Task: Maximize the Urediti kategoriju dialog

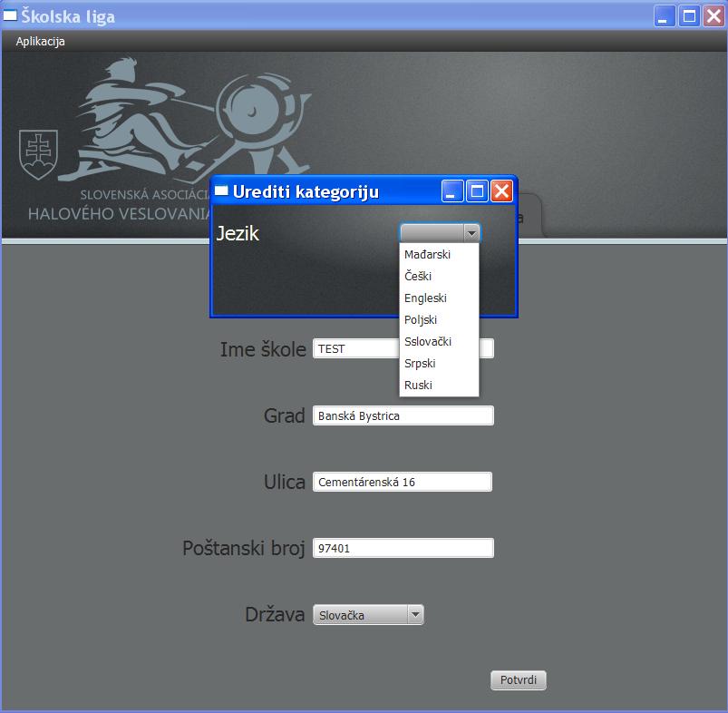Action: (x=477, y=190)
